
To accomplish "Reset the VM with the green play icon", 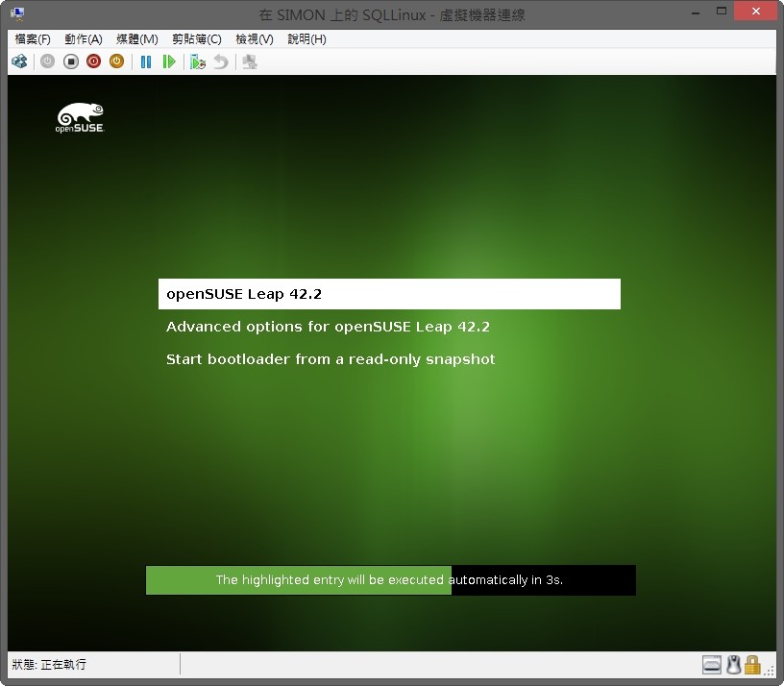I will point(169,62).
